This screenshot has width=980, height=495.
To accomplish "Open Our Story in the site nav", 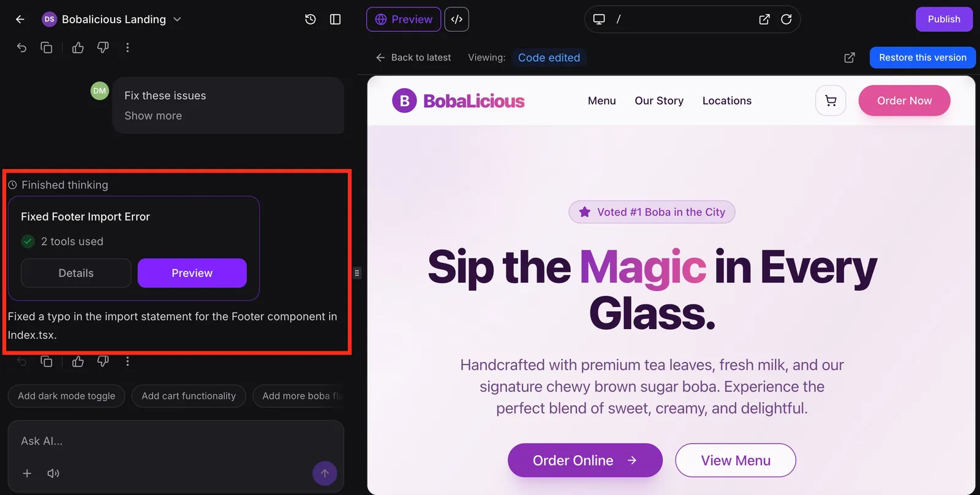I will pyautogui.click(x=659, y=101).
